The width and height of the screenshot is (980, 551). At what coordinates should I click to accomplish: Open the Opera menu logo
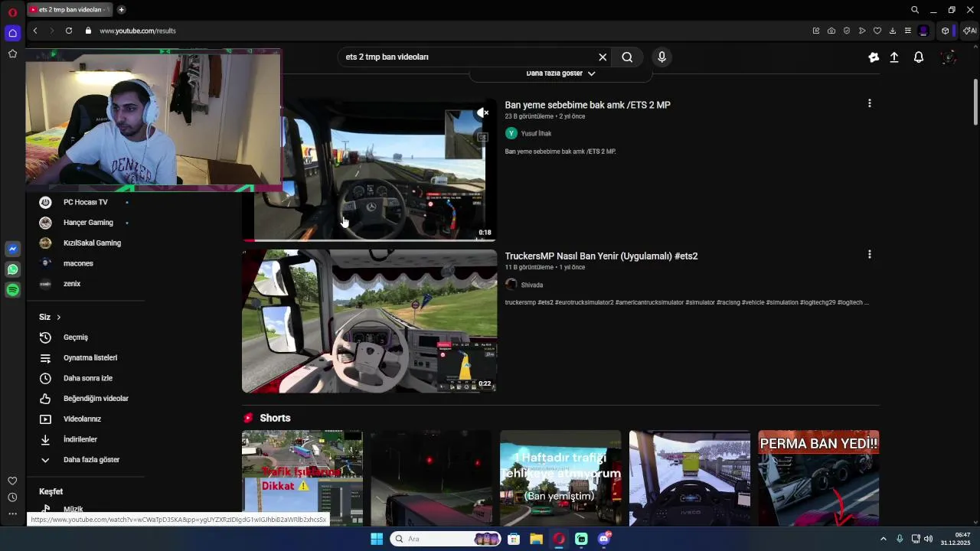pyautogui.click(x=12, y=12)
